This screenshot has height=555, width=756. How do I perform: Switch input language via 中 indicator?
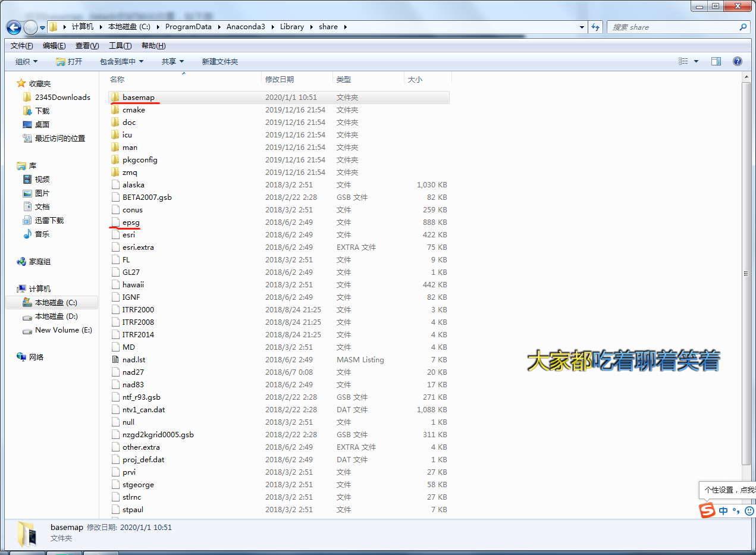click(x=722, y=510)
